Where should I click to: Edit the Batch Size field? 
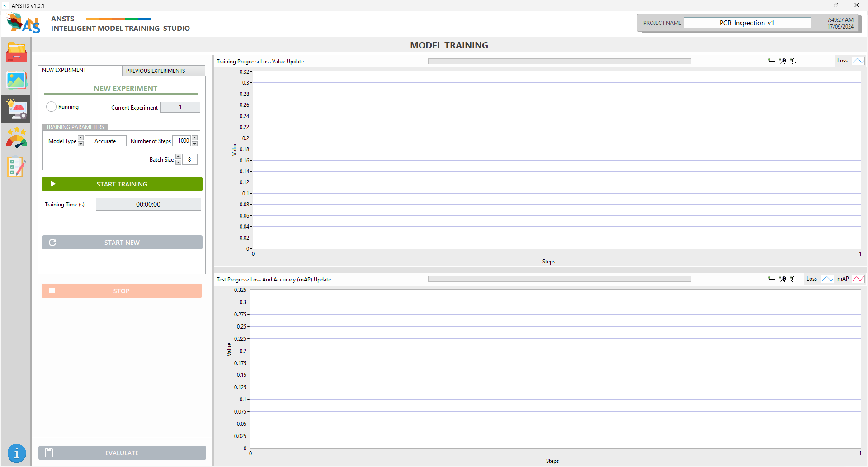[189, 160]
